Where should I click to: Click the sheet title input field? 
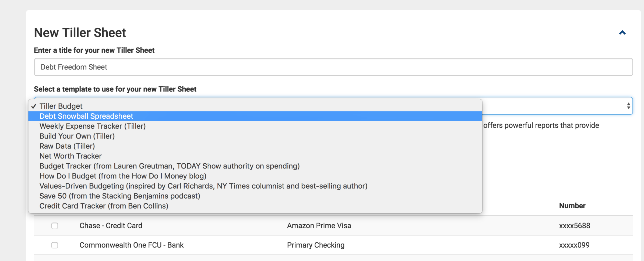coord(333,67)
